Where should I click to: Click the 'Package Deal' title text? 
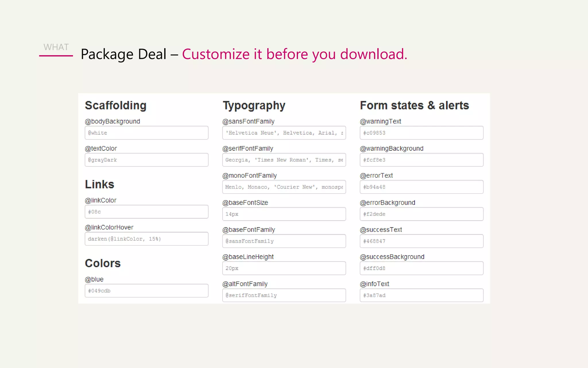(x=124, y=54)
